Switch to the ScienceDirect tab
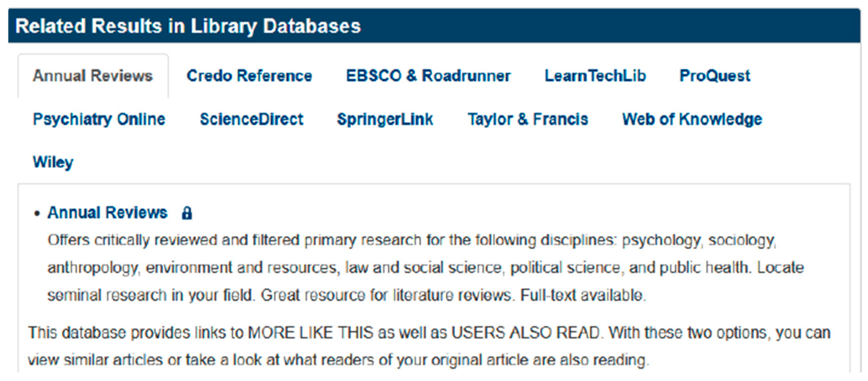 [x=251, y=119]
